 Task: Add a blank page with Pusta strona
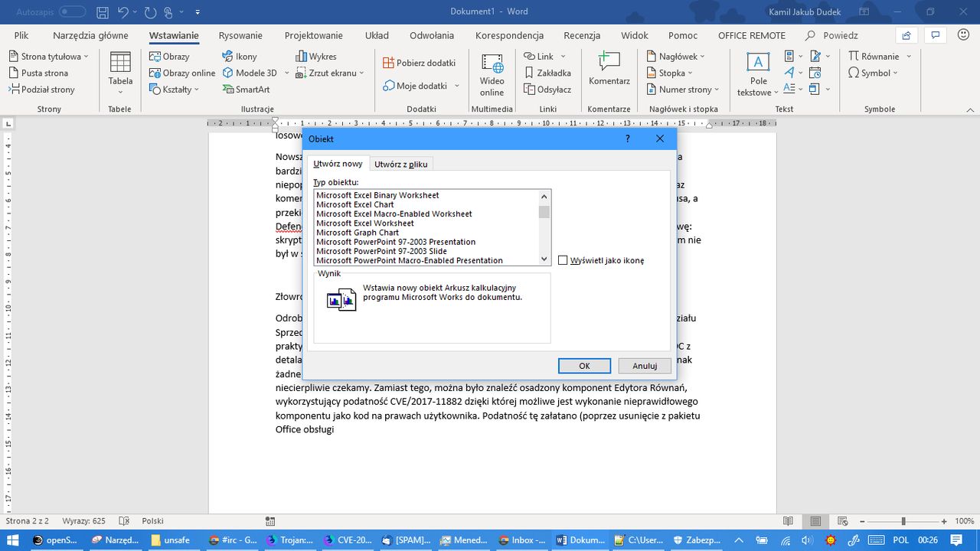(38, 73)
